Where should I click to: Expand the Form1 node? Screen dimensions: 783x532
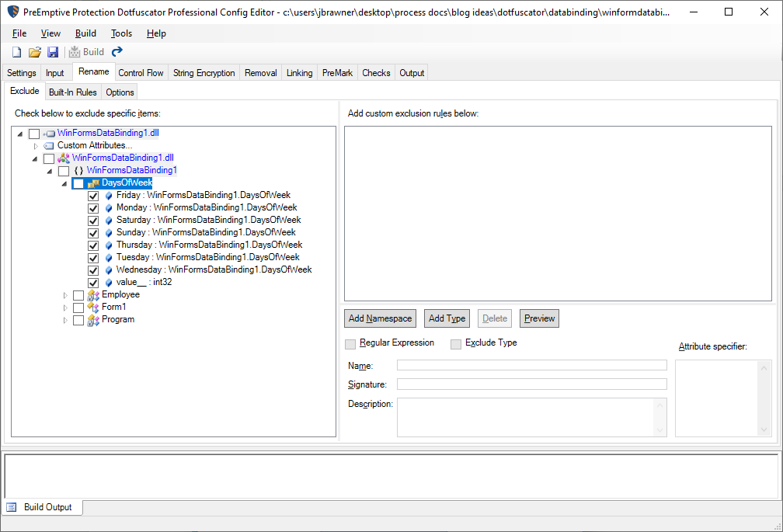click(65, 308)
